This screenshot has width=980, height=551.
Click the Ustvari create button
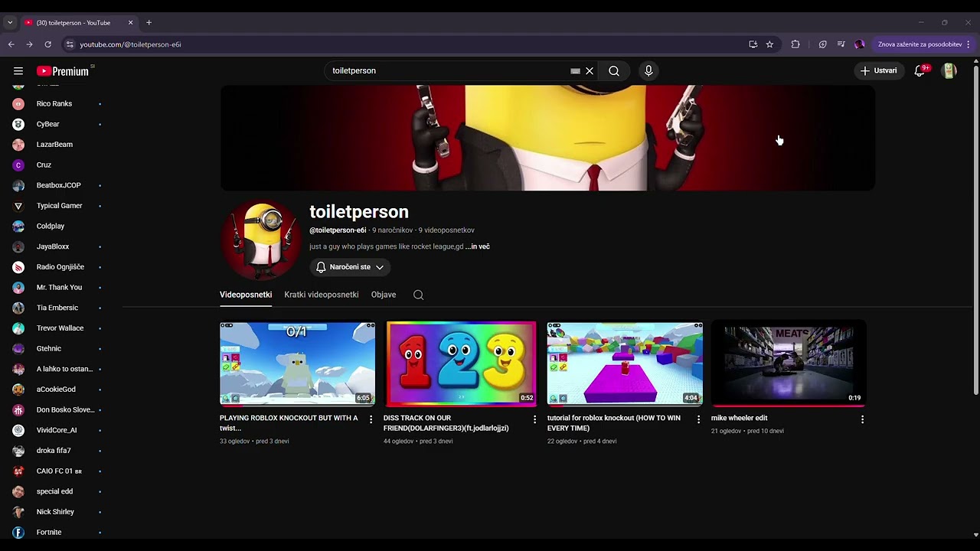tap(878, 71)
